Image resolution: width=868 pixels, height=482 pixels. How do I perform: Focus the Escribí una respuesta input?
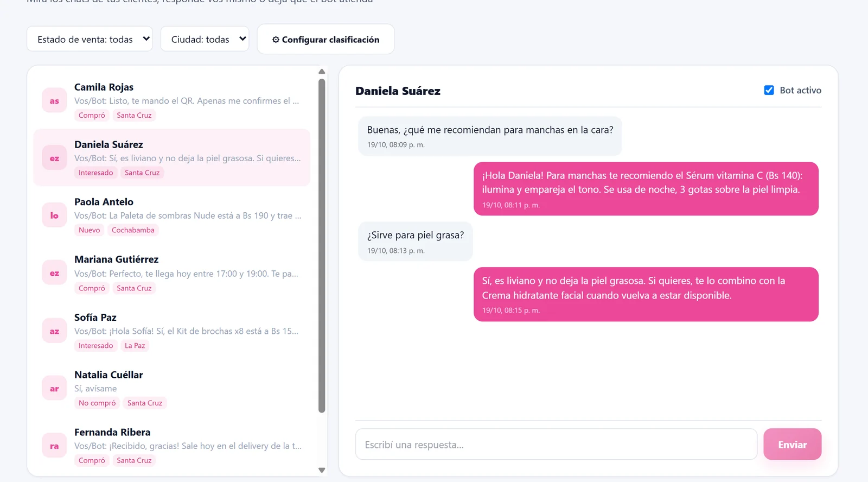click(556, 445)
